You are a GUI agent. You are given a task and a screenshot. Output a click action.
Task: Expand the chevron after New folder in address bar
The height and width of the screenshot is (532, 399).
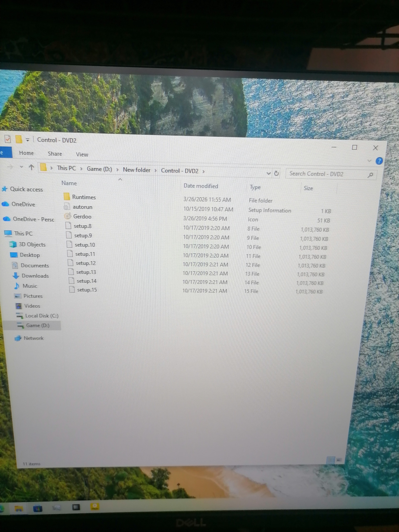[156, 171]
